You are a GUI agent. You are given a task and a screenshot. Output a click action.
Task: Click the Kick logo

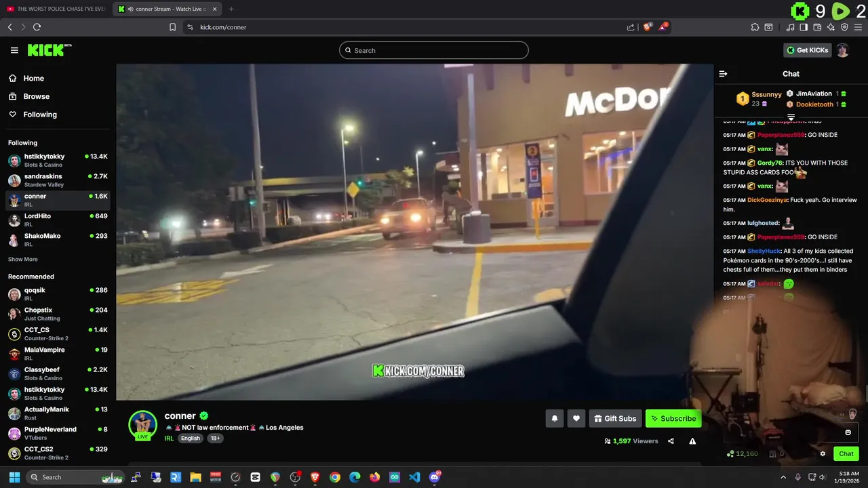coord(49,50)
